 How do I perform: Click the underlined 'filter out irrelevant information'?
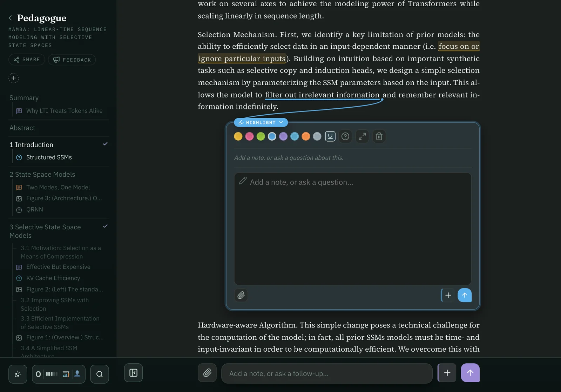point(322,95)
